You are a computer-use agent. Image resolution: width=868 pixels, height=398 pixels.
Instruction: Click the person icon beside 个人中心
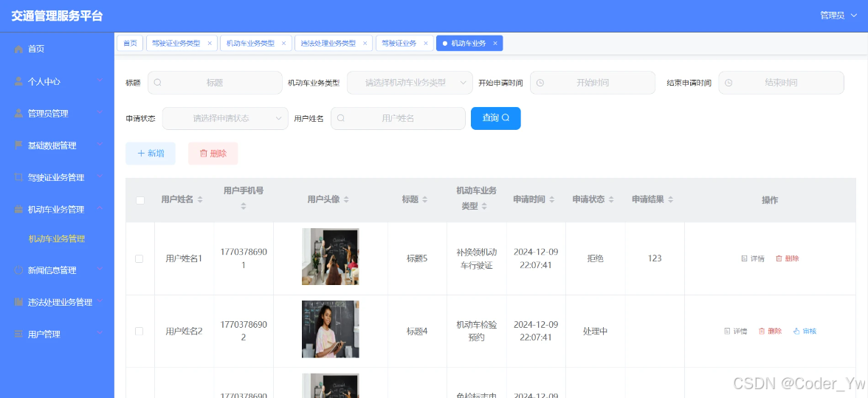click(19, 81)
